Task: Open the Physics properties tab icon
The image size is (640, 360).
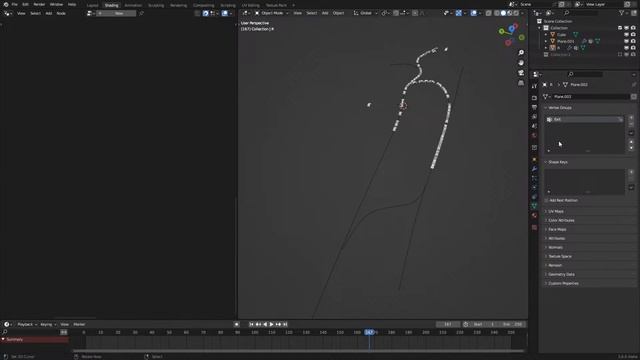Action: (534, 188)
